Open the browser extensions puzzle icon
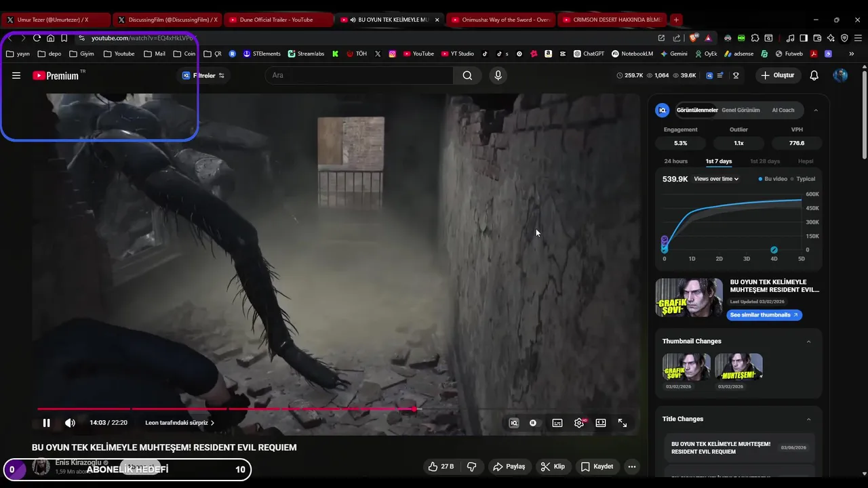The height and width of the screenshot is (488, 868). 755,38
